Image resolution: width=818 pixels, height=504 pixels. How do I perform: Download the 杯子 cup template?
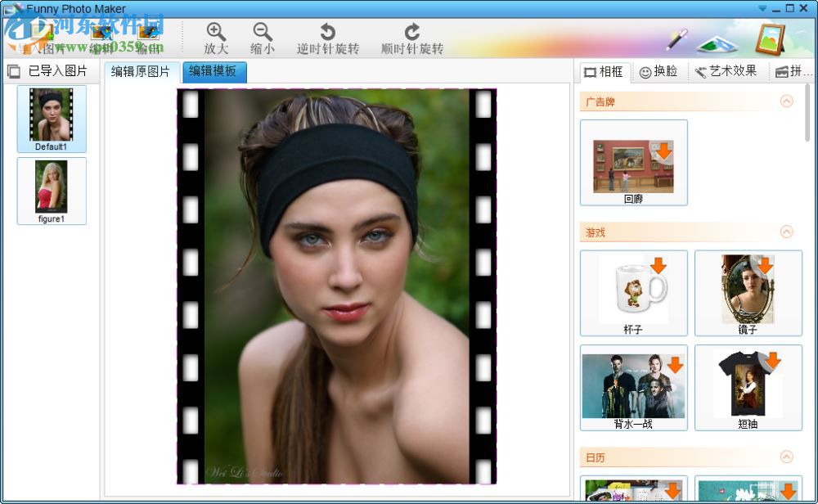(658, 266)
